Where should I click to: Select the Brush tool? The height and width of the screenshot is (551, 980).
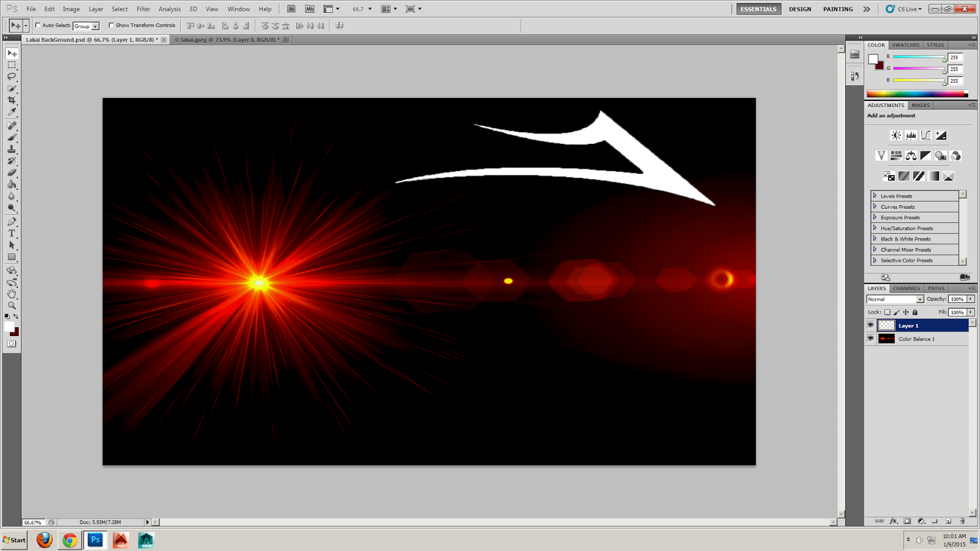click(12, 137)
